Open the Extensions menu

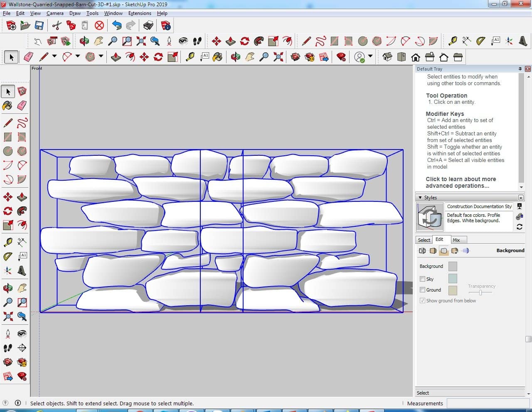pyautogui.click(x=139, y=13)
